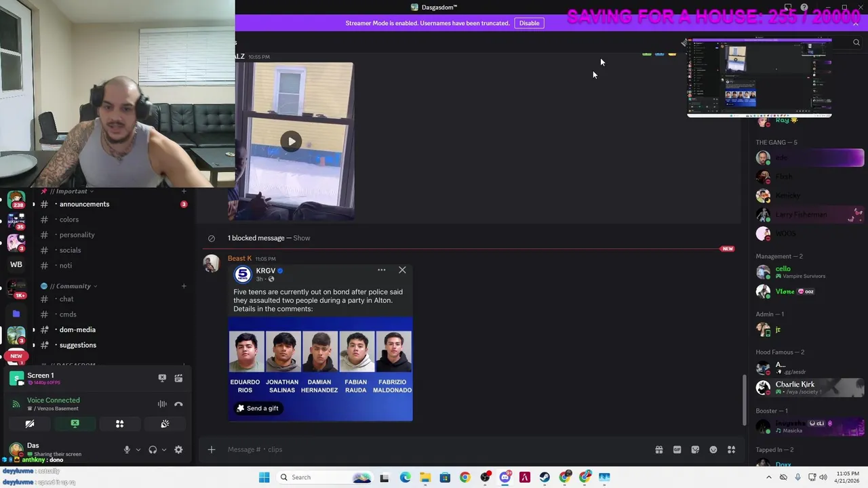This screenshot has width=868, height=488.
Task: Open the gift picker in message bar
Action: [658, 449]
